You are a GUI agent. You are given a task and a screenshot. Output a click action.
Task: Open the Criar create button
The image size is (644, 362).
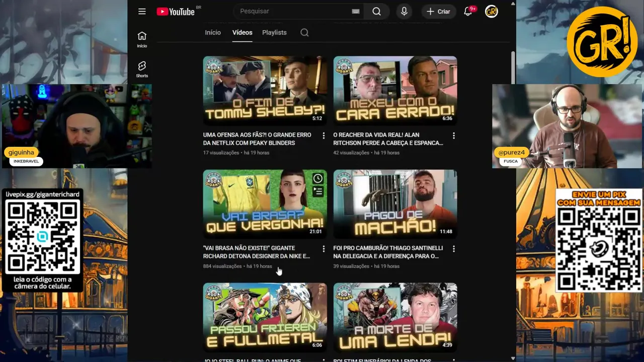(439, 12)
